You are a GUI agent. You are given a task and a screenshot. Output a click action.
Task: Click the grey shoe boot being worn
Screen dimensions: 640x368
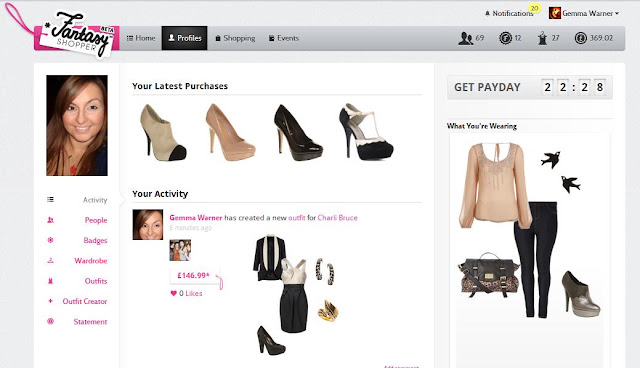pos(581,294)
